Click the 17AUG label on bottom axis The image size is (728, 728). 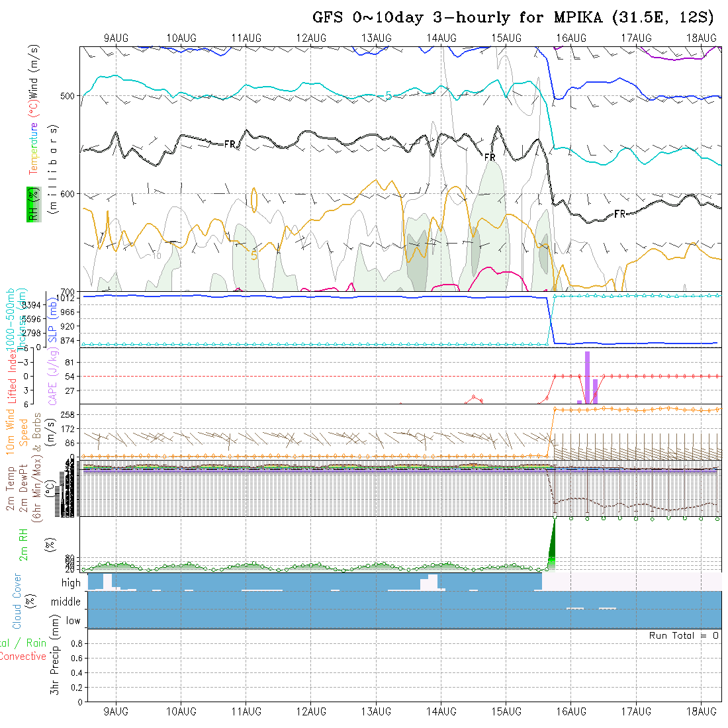pos(636,711)
